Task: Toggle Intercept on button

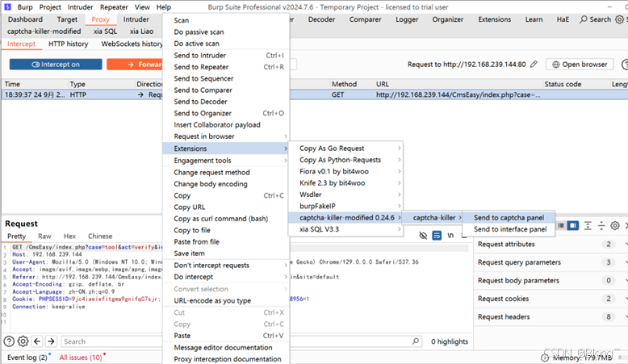Action: (56, 65)
